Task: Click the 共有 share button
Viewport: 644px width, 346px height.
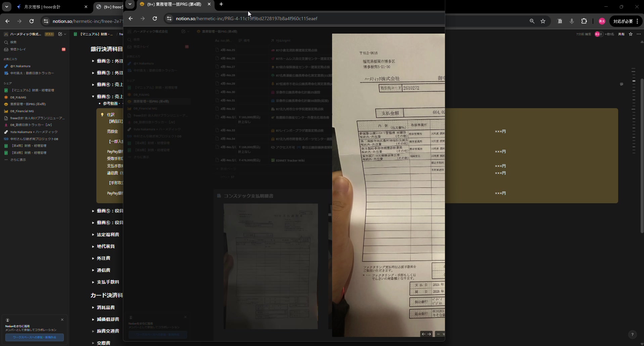Action: pos(621,34)
